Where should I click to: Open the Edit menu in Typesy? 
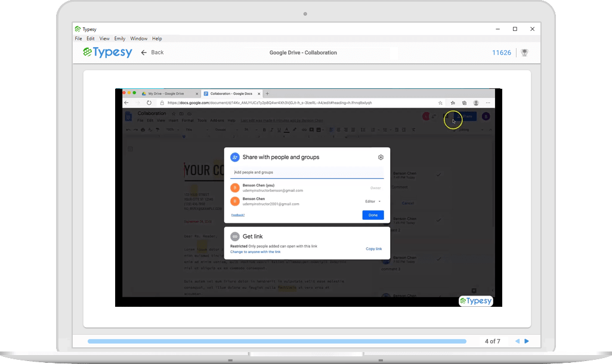coord(91,39)
